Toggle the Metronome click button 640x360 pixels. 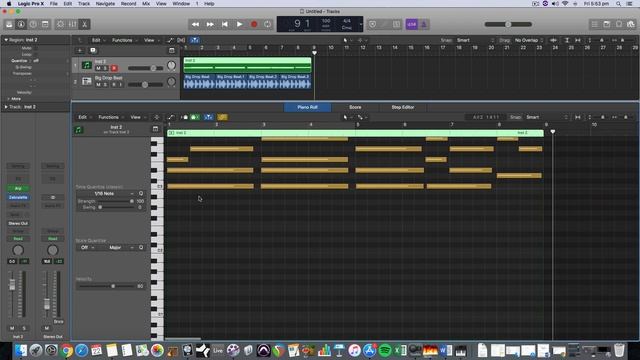coord(424,24)
